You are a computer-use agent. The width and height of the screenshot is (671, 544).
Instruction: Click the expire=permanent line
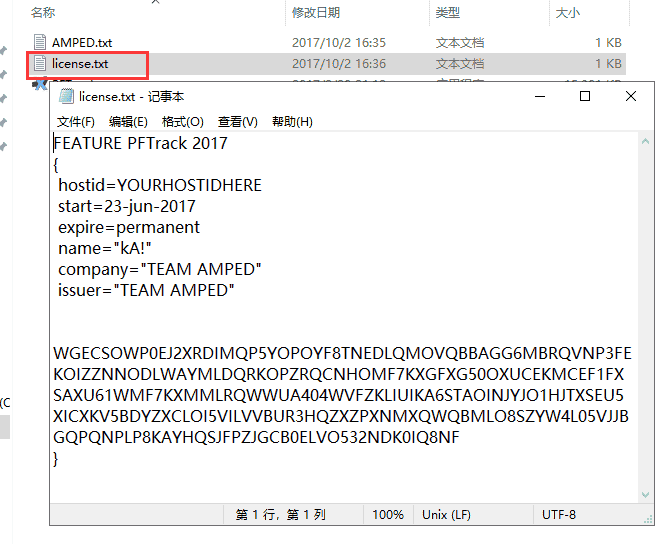coord(129,227)
